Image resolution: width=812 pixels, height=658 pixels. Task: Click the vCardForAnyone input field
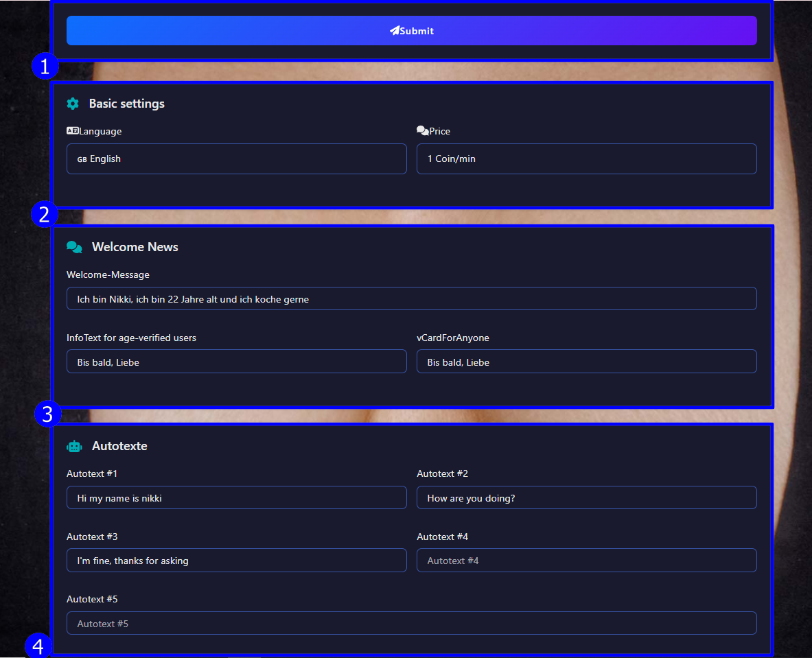point(586,362)
